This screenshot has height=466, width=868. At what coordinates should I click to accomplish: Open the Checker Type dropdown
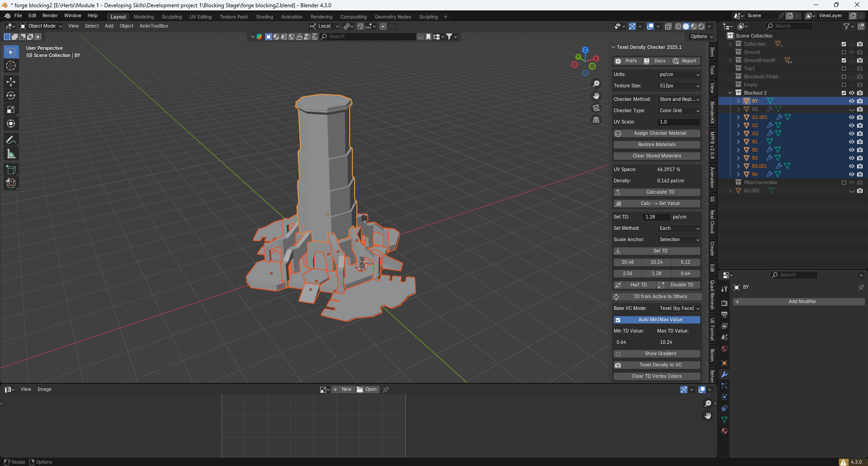click(678, 110)
